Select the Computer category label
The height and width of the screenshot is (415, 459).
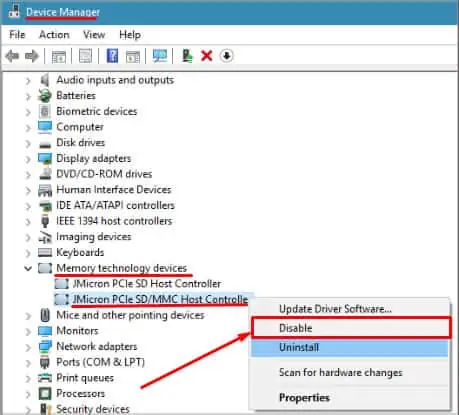[x=80, y=127]
